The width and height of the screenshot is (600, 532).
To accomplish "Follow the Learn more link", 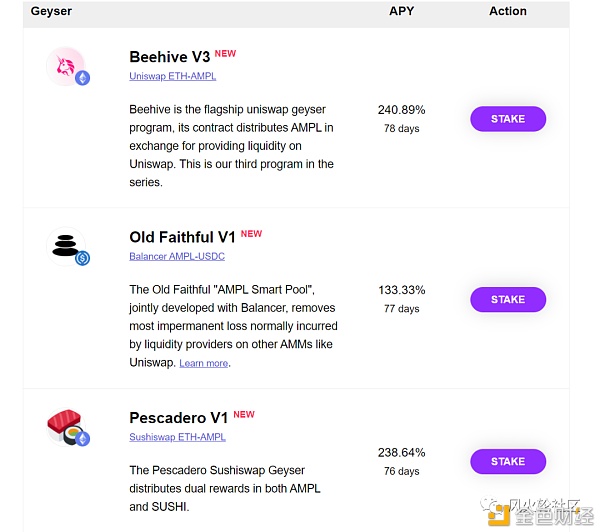I will [204, 363].
